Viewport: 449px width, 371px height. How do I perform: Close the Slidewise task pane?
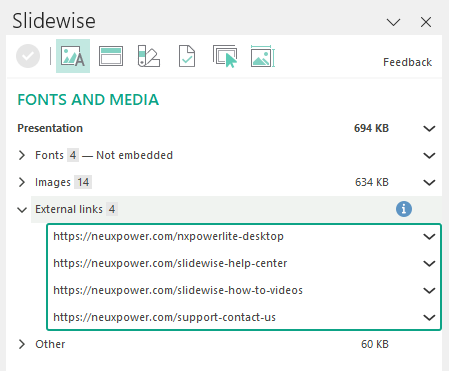point(426,22)
